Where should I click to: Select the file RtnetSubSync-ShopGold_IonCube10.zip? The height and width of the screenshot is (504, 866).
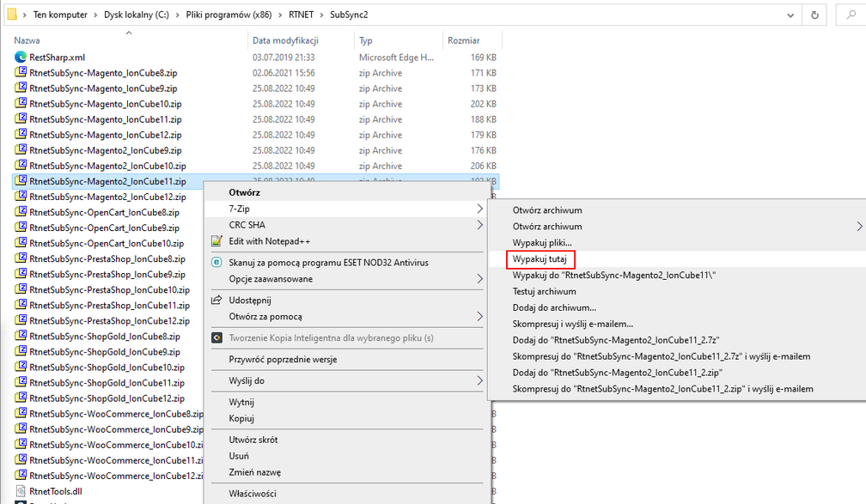(x=107, y=367)
